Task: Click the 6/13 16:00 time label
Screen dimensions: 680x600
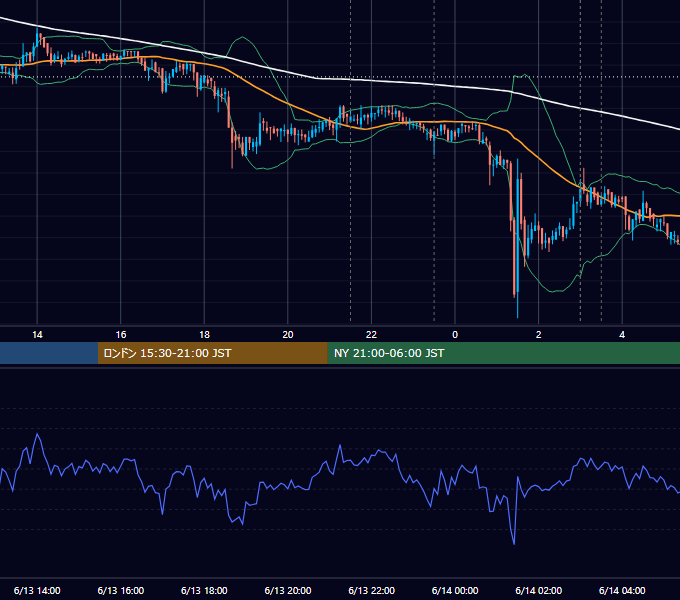Action: (x=121, y=590)
